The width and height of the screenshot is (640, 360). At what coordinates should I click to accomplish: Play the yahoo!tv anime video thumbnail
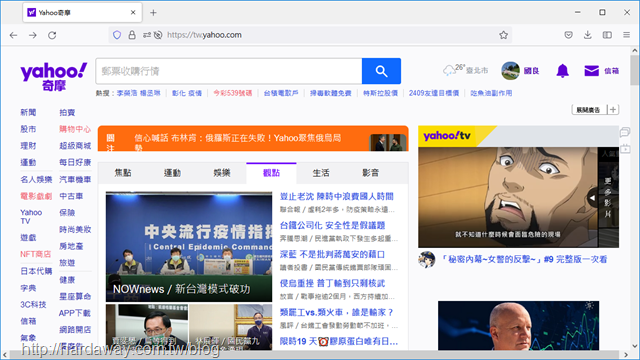[x=508, y=198]
